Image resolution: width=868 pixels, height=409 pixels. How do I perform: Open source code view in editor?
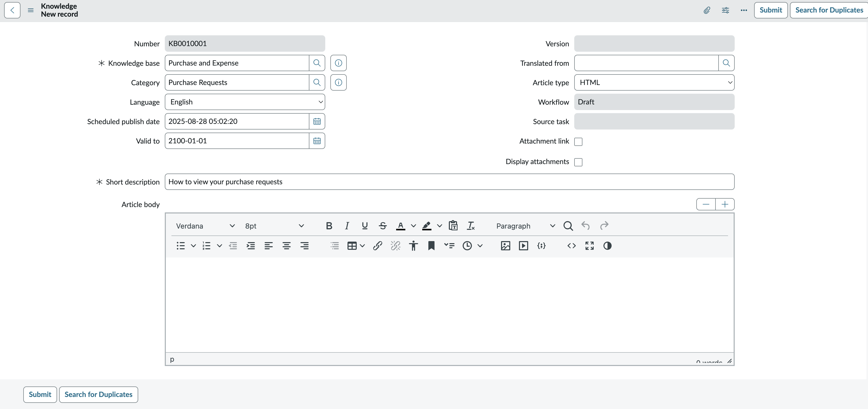[x=571, y=246]
